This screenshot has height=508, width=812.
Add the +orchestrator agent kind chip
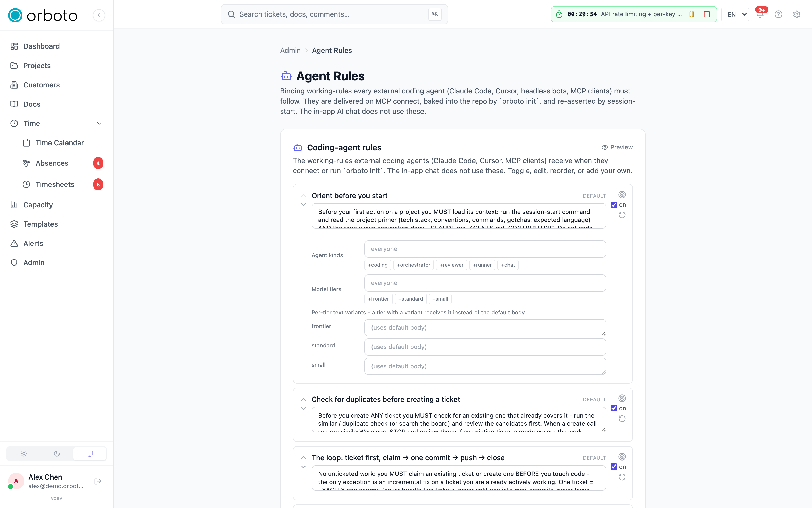pyautogui.click(x=413, y=265)
